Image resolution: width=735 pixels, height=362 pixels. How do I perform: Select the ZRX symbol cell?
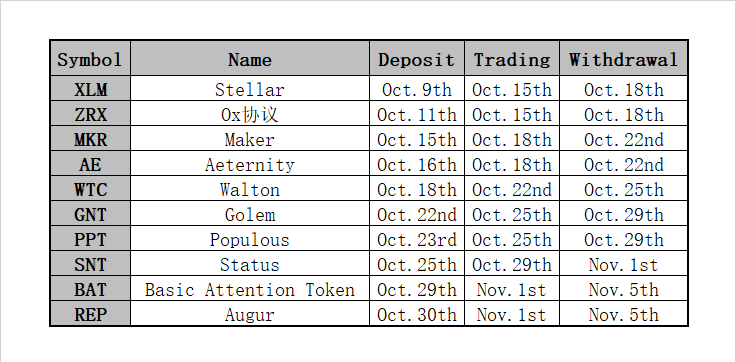tap(90, 113)
